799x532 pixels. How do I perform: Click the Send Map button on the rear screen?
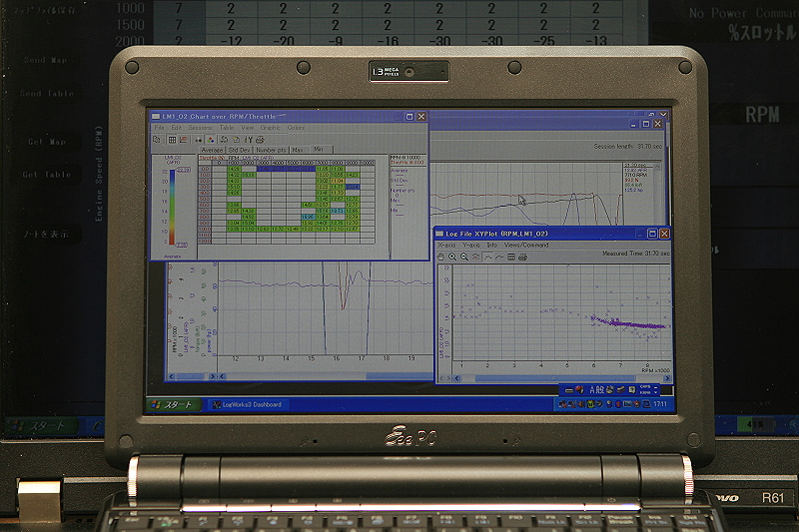point(45,60)
